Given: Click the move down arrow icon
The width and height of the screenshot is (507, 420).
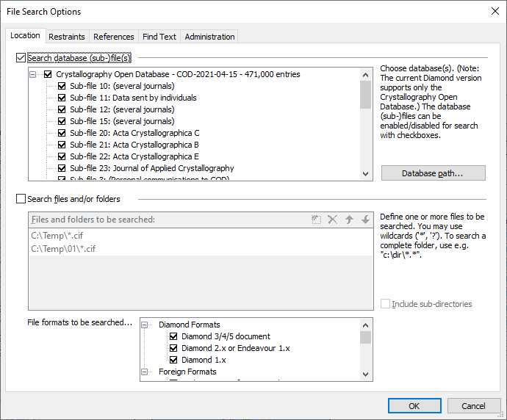Looking at the screenshot, I should pyautogui.click(x=365, y=220).
